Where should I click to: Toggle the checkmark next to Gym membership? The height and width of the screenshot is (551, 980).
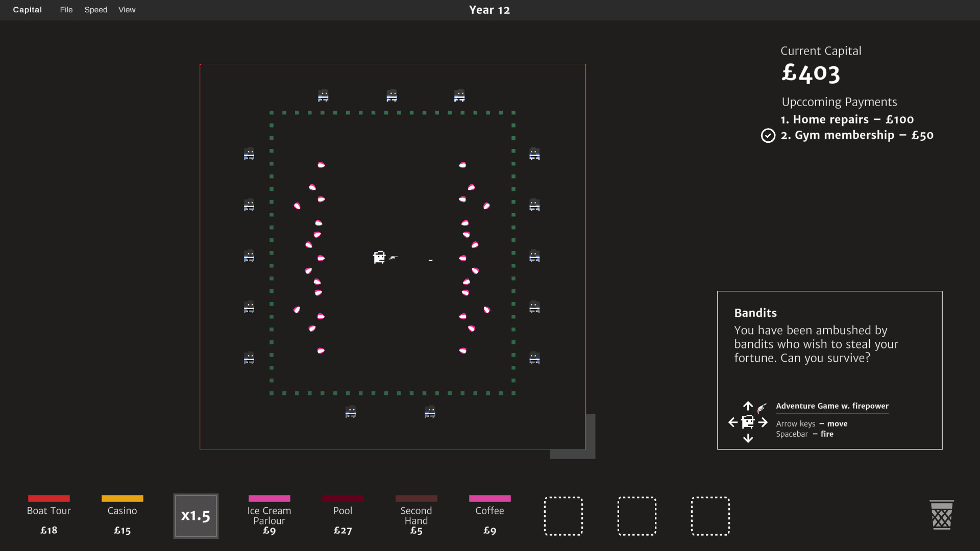(x=768, y=135)
